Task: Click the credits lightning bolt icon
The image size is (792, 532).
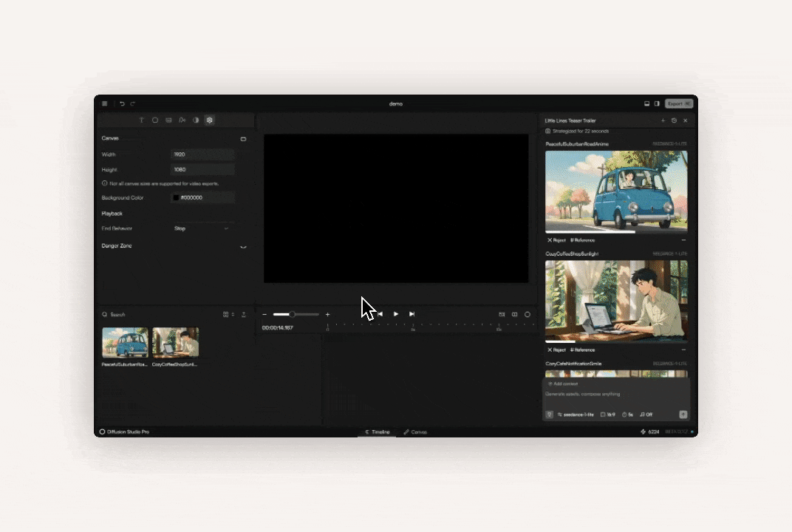Action: 643,432
